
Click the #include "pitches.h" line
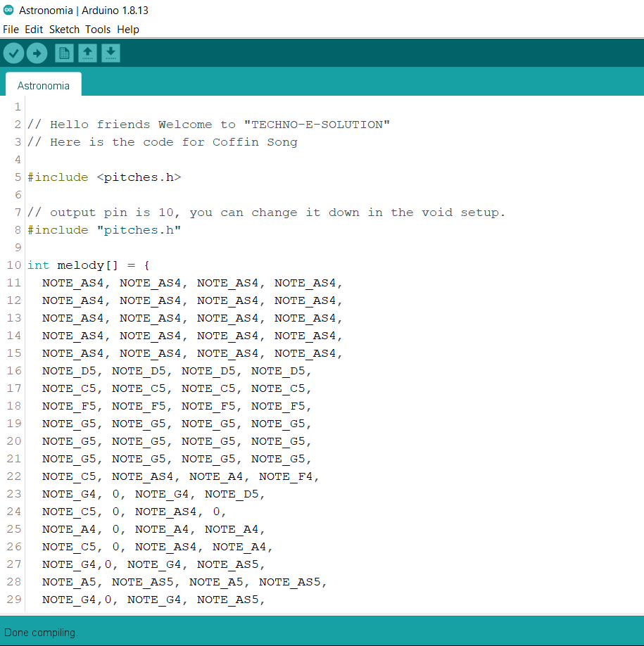[x=104, y=230]
